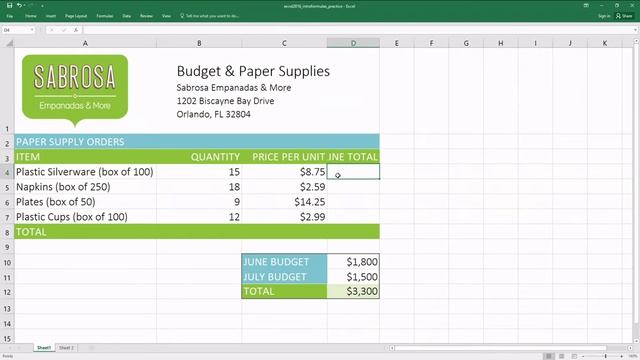Click the price cell showing $8.75

(284, 172)
